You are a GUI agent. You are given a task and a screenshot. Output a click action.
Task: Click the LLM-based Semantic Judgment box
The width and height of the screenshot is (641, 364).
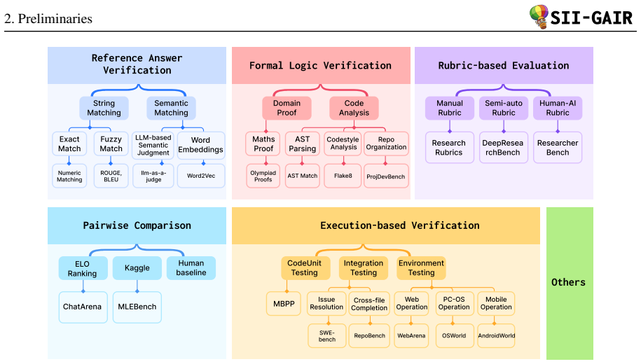click(x=153, y=145)
